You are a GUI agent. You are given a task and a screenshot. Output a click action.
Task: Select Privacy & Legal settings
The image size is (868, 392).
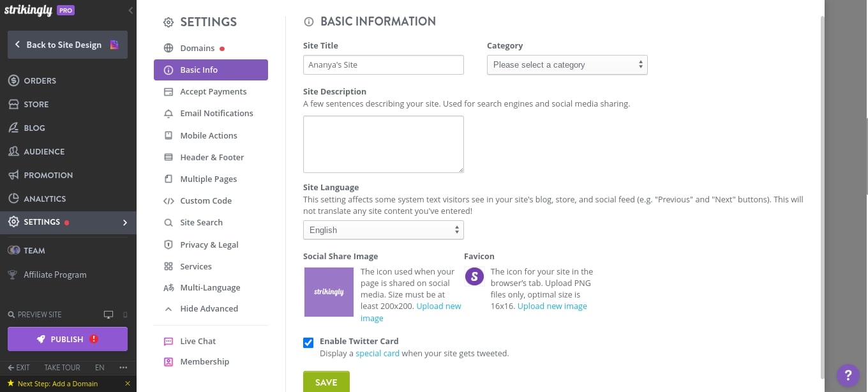(x=209, y=245)
